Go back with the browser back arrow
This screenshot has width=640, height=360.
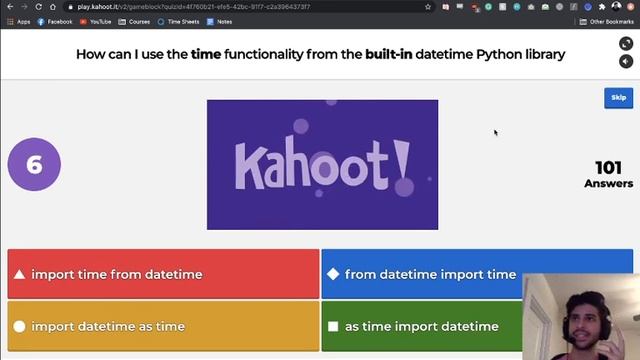pyautogui.click(x=10, y=7)
